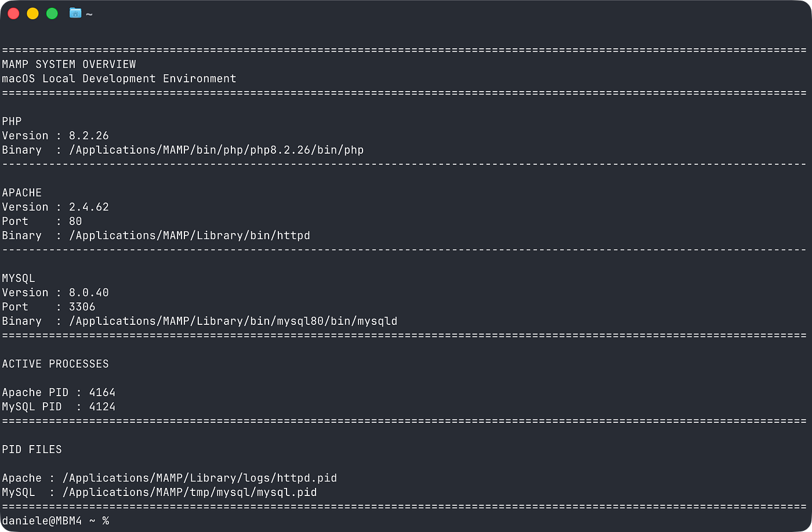
Task: Click the Apache port 80 value
Action: (x=75, y=222)
